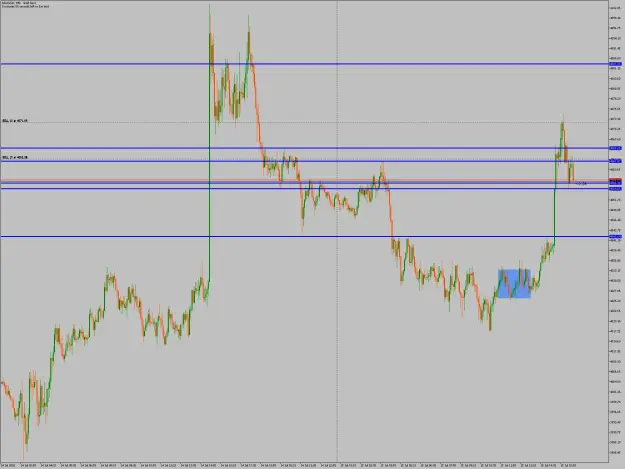
Task: Click the chart symbol title text
Action: pos(19,3)
